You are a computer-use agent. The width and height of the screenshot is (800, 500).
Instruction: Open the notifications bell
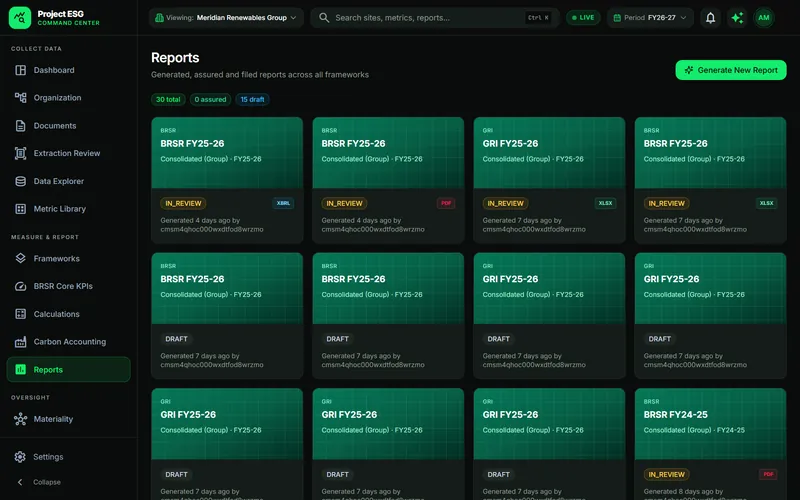point(710,18)
